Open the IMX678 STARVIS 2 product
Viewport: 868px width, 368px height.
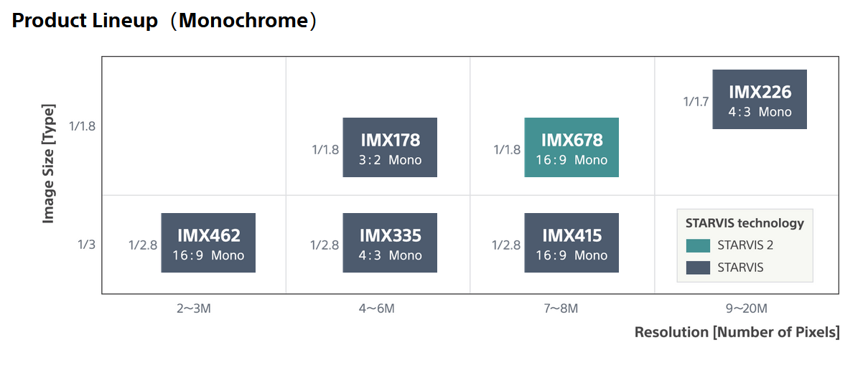click(x=571, y=147)
